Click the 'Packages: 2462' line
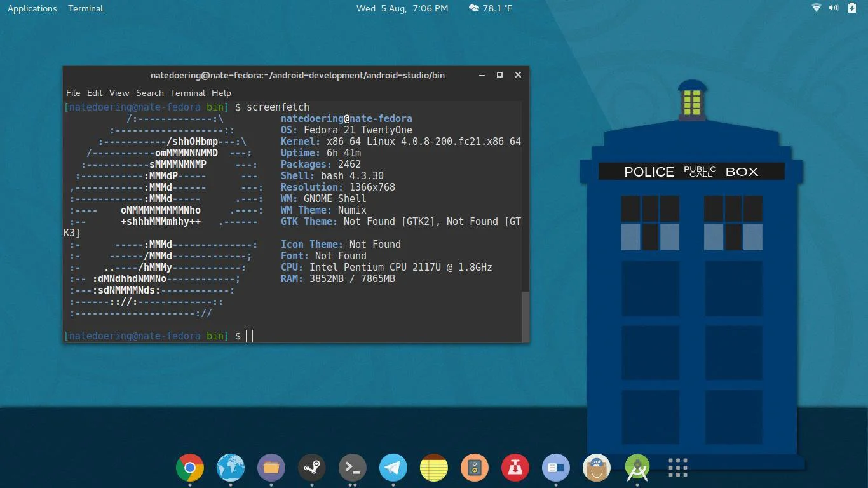The image size is (868, 488). (x=321, y=165)
